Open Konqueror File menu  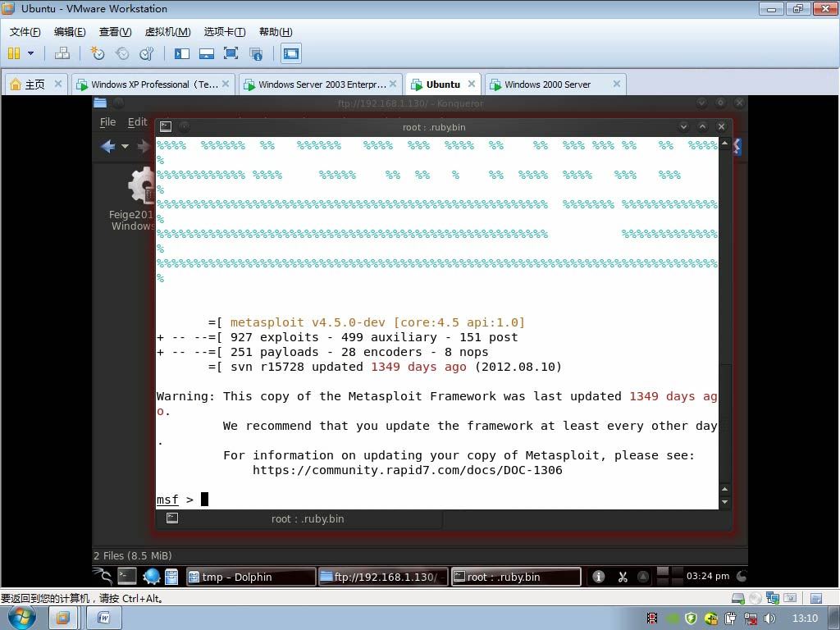tap(107, 122)
